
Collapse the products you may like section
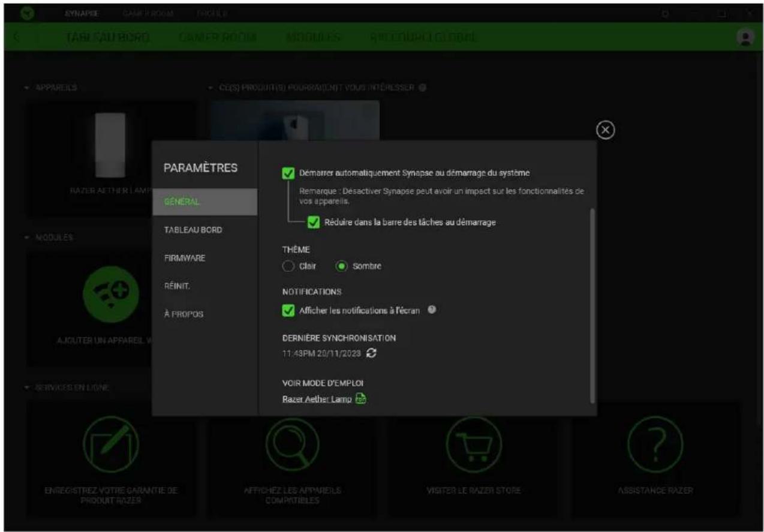click(210, 88)
